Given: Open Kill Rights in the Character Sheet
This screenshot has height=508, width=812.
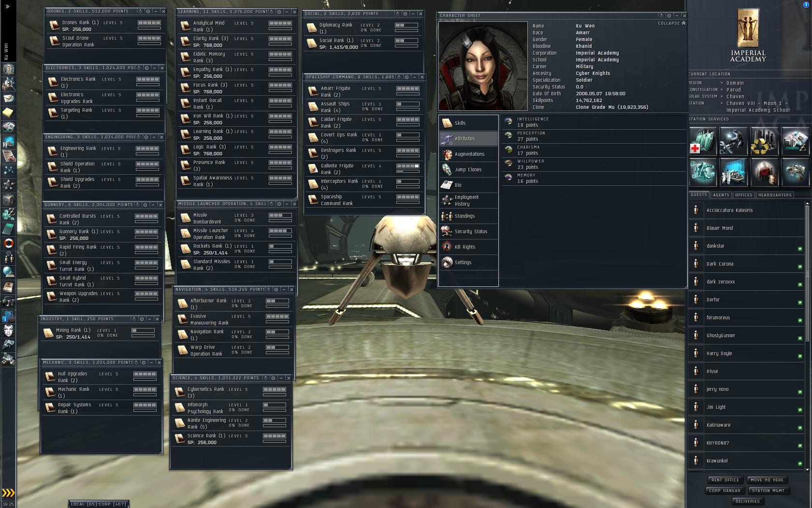Looking at the screenshot, I should point(468,247).
